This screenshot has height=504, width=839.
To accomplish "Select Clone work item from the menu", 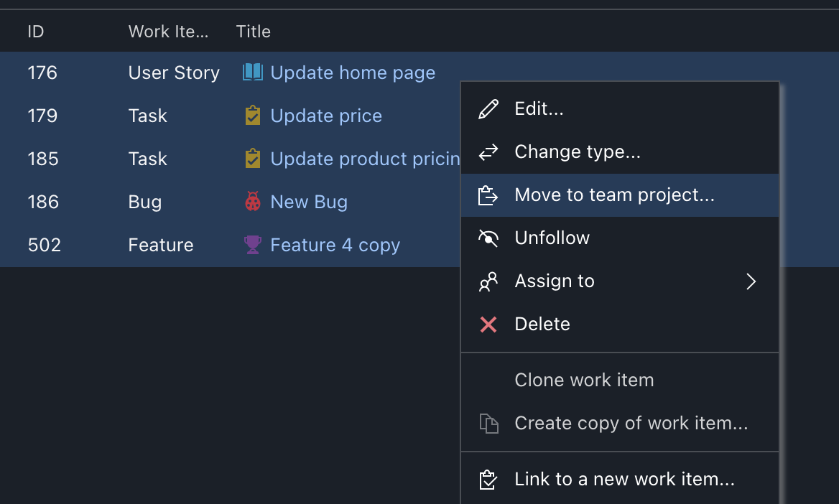I will click(x=584, y=380).
